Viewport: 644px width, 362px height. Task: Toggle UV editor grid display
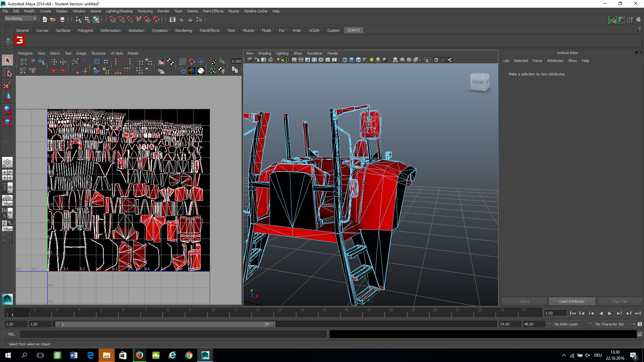183,62
